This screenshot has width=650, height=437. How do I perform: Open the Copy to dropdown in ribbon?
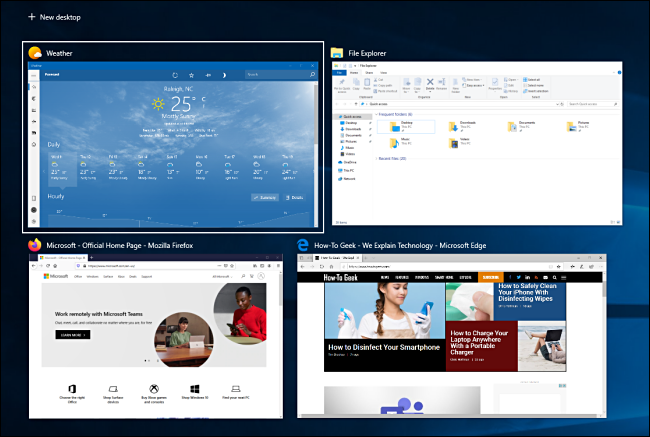[x=417, y=85]
